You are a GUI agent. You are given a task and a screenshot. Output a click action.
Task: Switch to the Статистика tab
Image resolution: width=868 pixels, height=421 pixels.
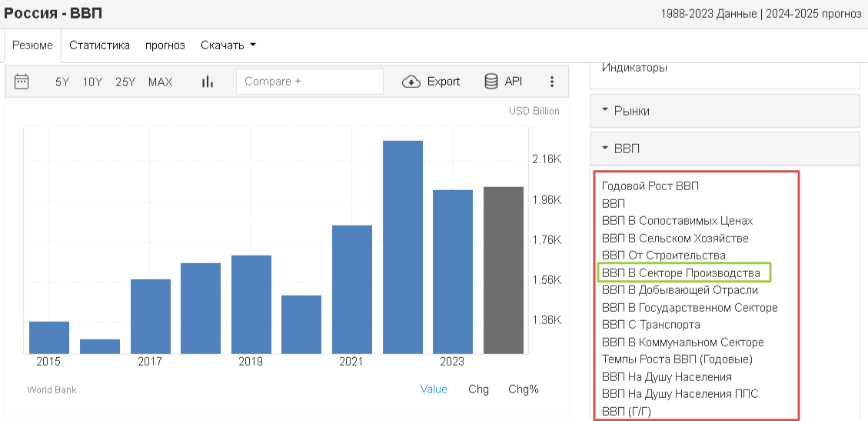[99, 45]
